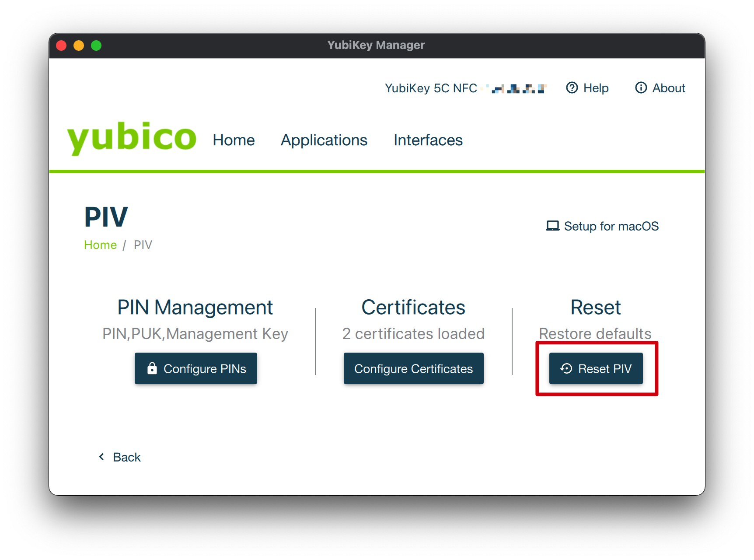Screen dimensions: 754x560
Task: Open the Applications menu
Action: point(324,140)
